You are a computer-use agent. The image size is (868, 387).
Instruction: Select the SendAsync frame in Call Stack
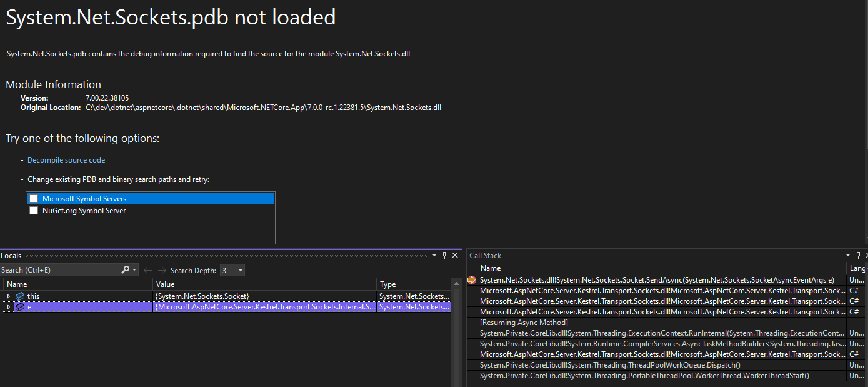(x=625, y=280)
